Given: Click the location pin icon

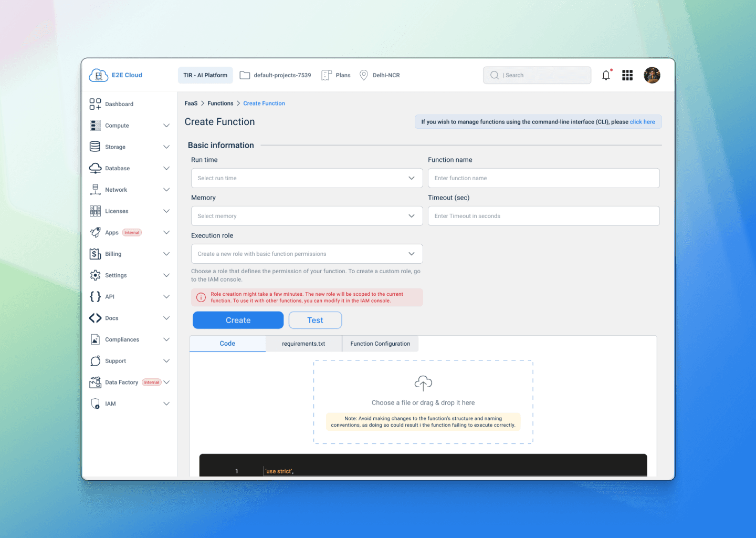Looking at the screenshot, I should click(x=363, y=75).
